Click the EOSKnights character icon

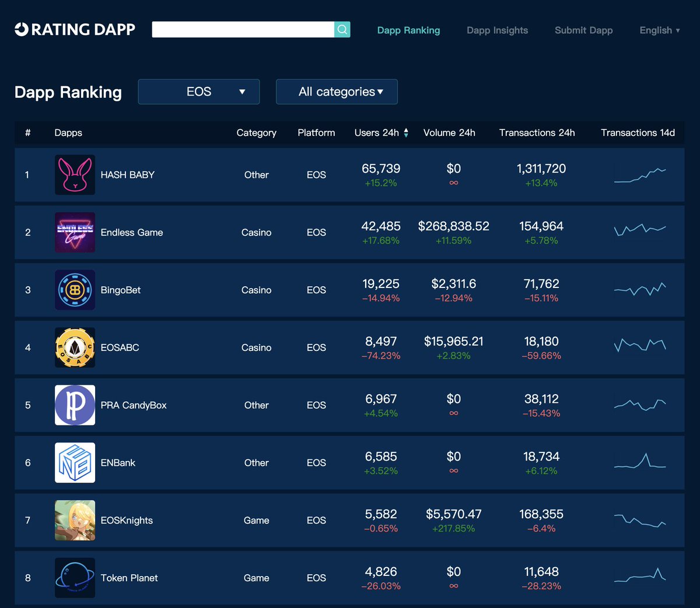[75, 521]
